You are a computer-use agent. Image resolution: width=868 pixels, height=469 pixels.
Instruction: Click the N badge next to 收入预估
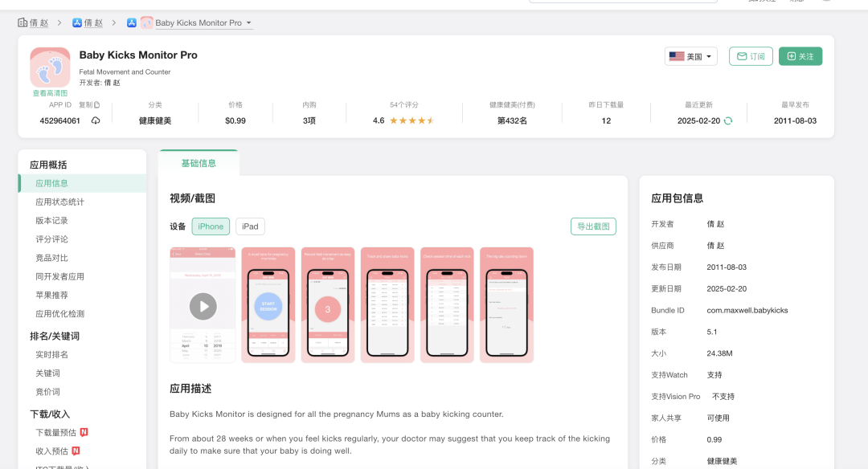pyautogui.click(x=76, y=451)
